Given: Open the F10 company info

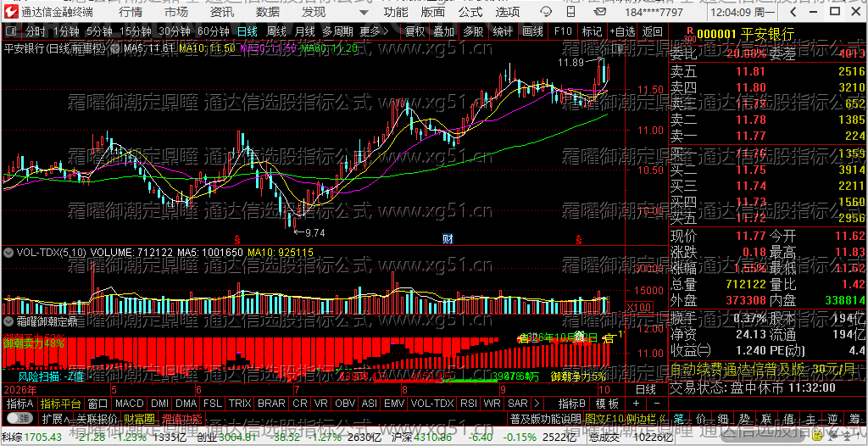Looking at the screenshot, I should tap(563, 32).
